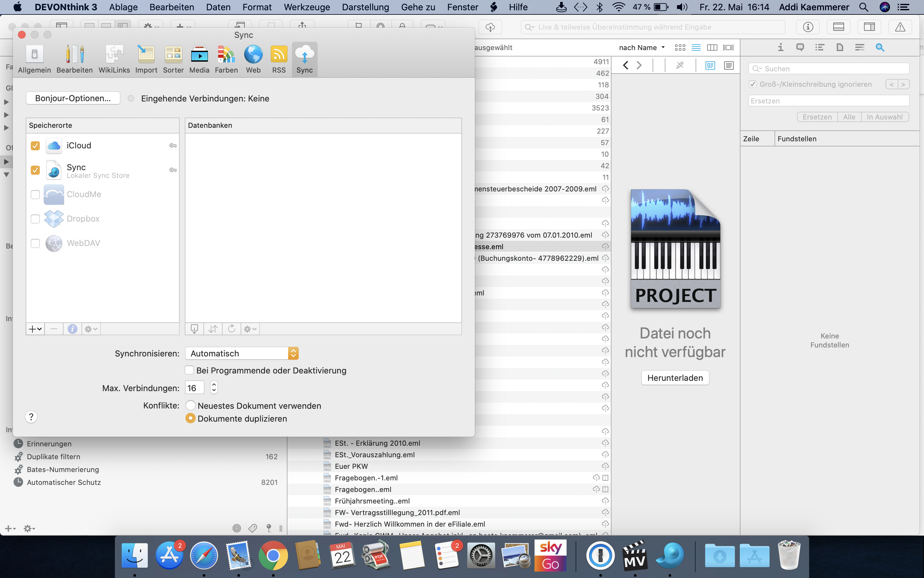
Task: Open the search inspector magnifier icon
Action: click(880, 48)
